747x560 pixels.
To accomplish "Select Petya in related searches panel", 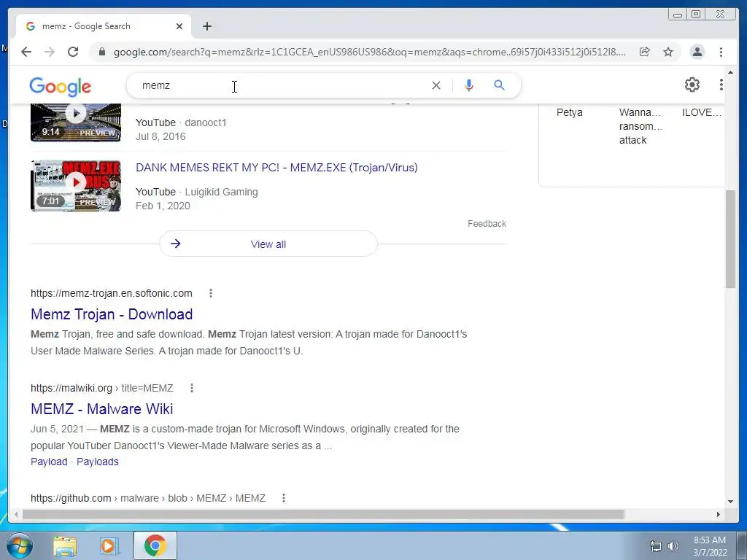I will [569, 112].
